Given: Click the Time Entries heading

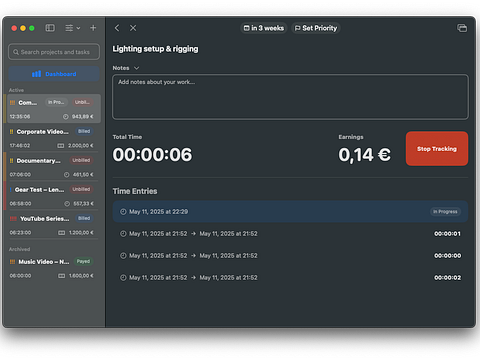Looking at the screenshot, I should coord(135,191).
